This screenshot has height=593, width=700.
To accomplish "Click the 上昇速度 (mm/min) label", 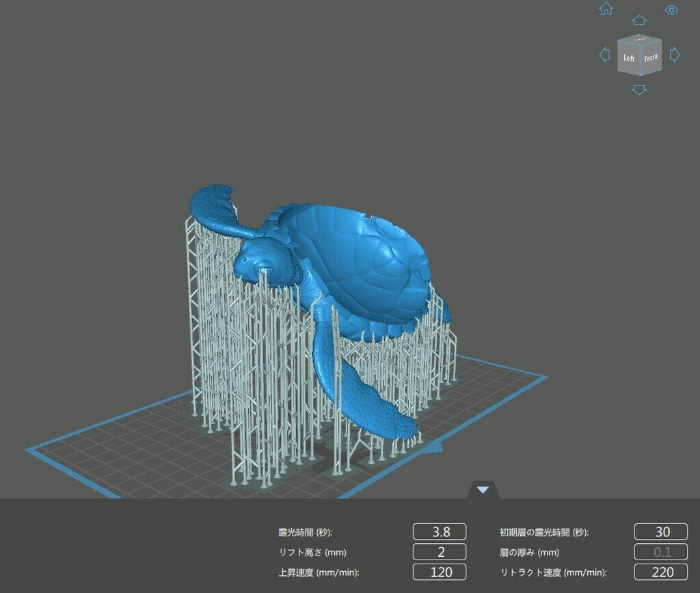I will 319,573.
